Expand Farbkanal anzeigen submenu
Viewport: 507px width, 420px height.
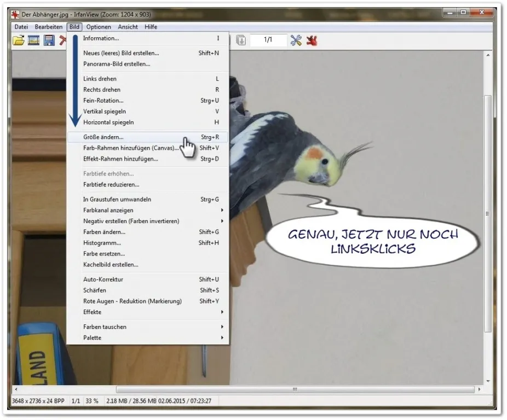148,211
